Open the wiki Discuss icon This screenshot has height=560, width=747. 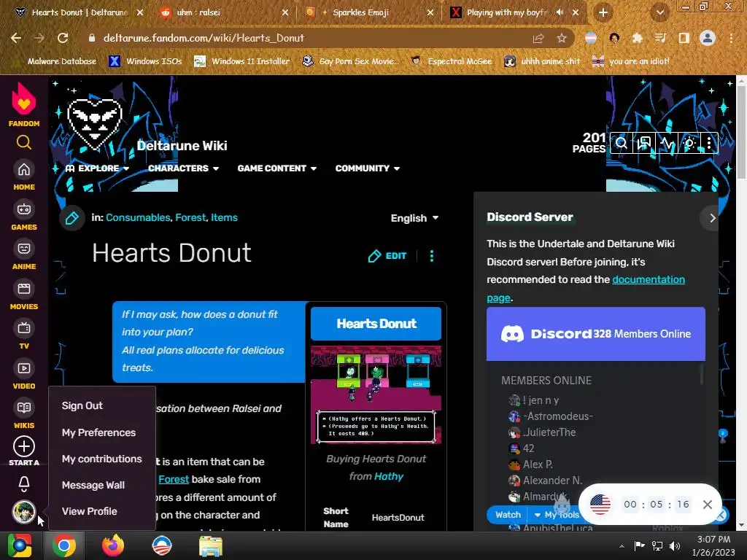click(x=643, y=143)
